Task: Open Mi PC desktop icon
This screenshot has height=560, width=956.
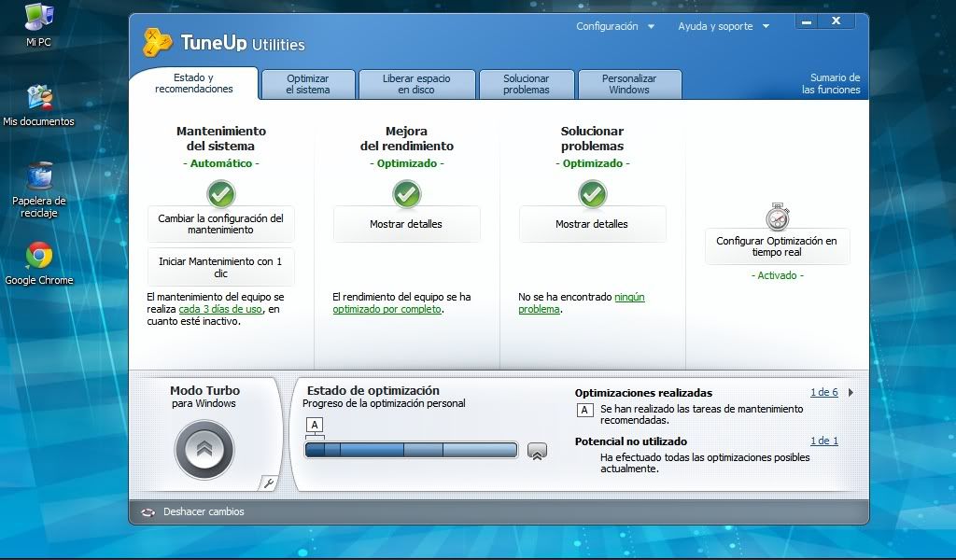Action: click(38, 18)
